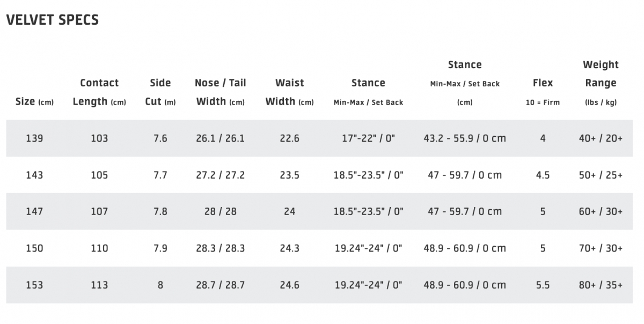This screenshot has height=324, width=644.
Task: Click the 153 size cell
Action: pyautogui.click(x=34, y=285)
